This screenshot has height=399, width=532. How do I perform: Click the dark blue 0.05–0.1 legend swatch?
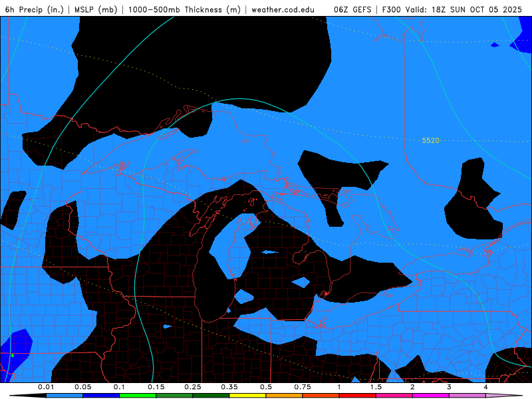point(101,396)
